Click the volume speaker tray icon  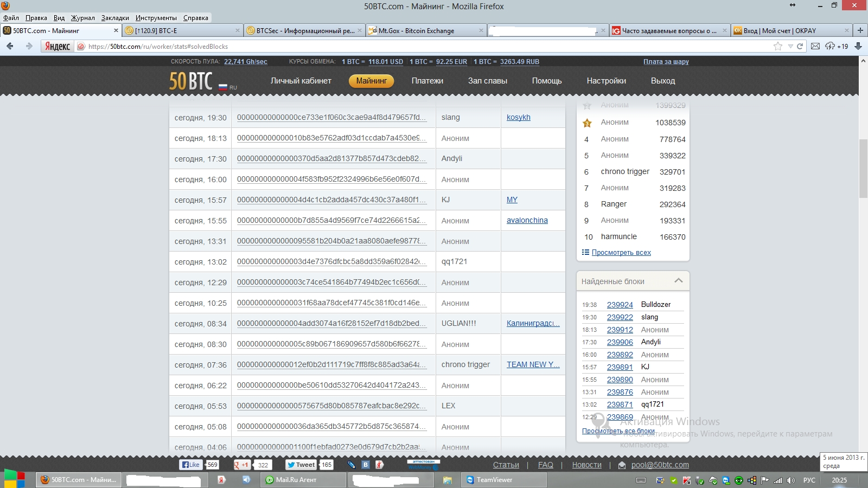pyautogui.click(x=790, y=480)
